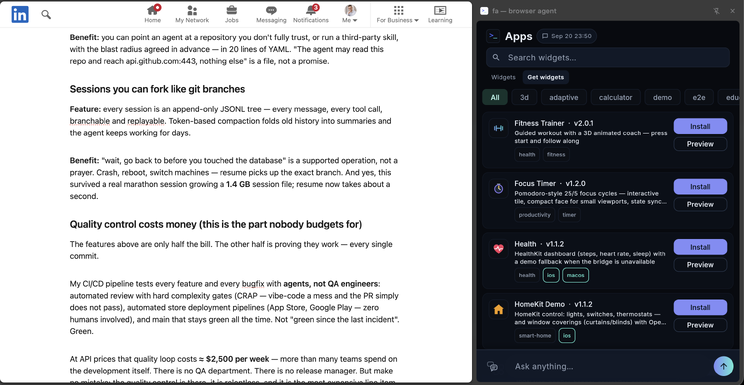Viewport: 744px width, 385px height.
Task: Preview the Fitness Trainer widget
Action: pos(700,144)
